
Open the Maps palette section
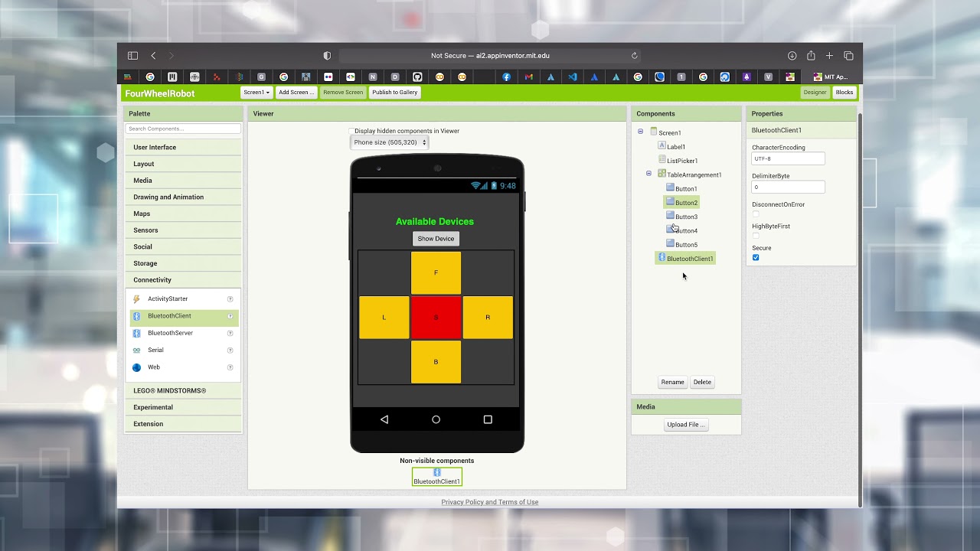click(183, 214)
